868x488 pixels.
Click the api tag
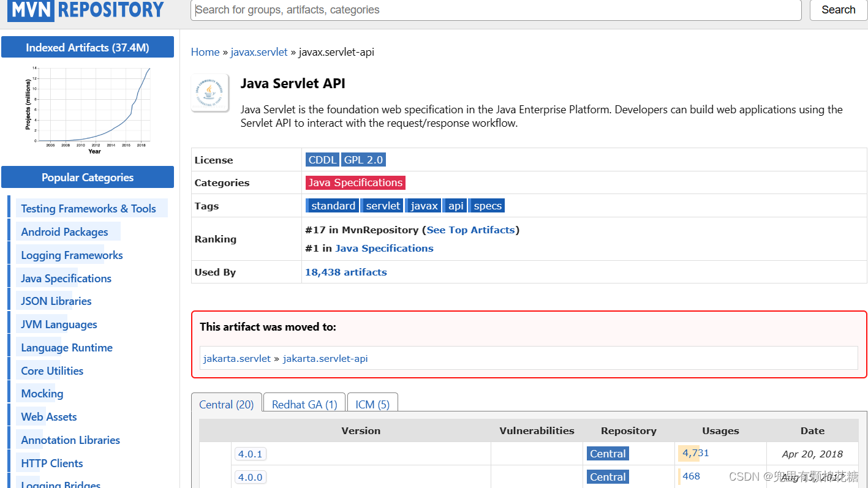456,206
